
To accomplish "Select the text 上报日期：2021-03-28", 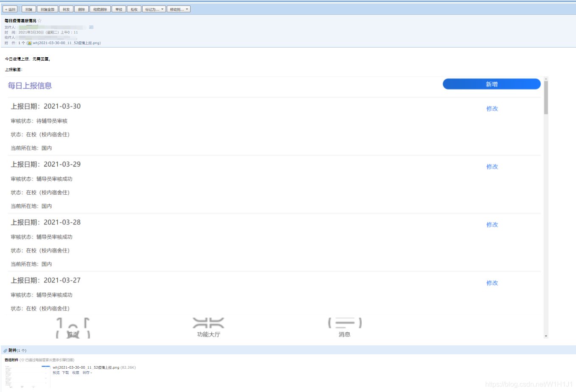I will pos(46,223).
